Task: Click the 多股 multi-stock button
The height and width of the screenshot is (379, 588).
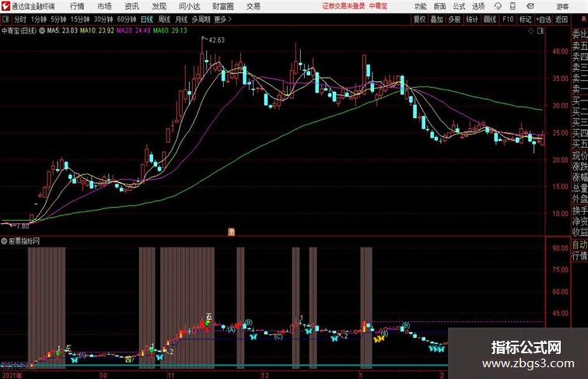Action: (x=454, y=19)
